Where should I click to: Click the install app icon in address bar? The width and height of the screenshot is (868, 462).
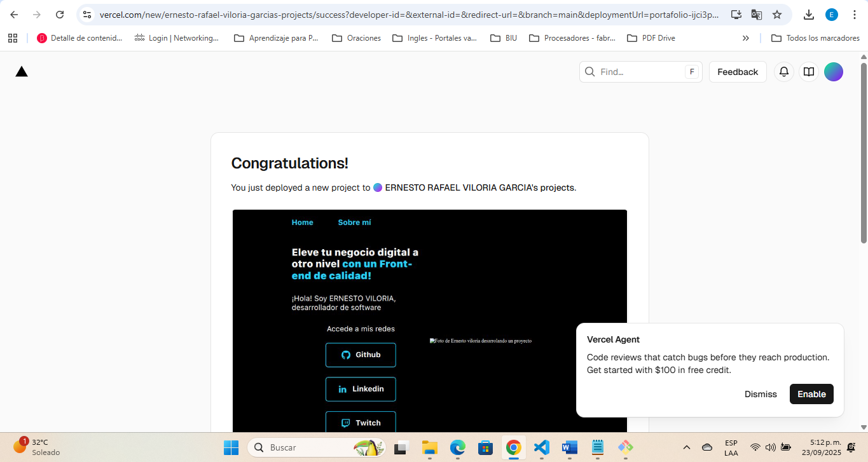pyautogui.click(x=736, y=15)
